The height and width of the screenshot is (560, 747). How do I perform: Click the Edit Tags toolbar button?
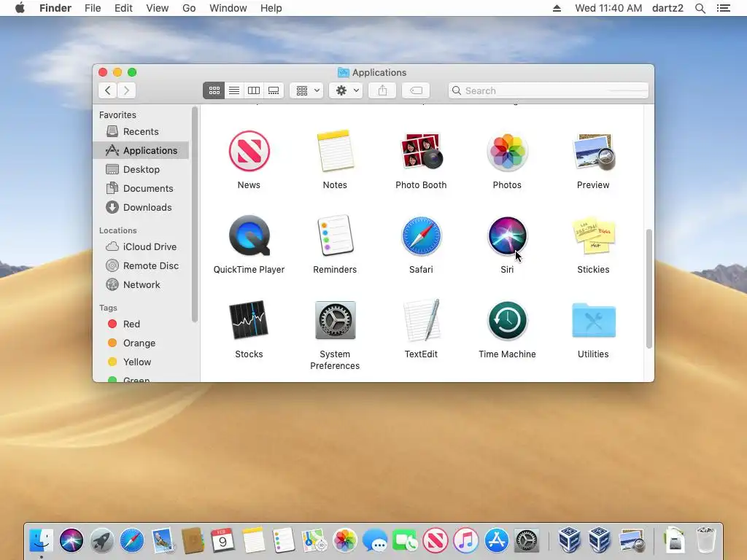tap(416, 90)
